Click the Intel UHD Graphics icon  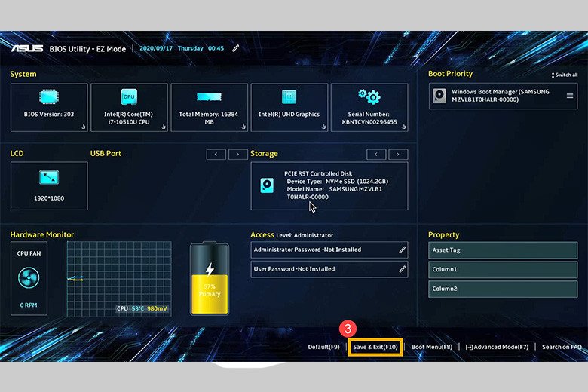[289, 96]
